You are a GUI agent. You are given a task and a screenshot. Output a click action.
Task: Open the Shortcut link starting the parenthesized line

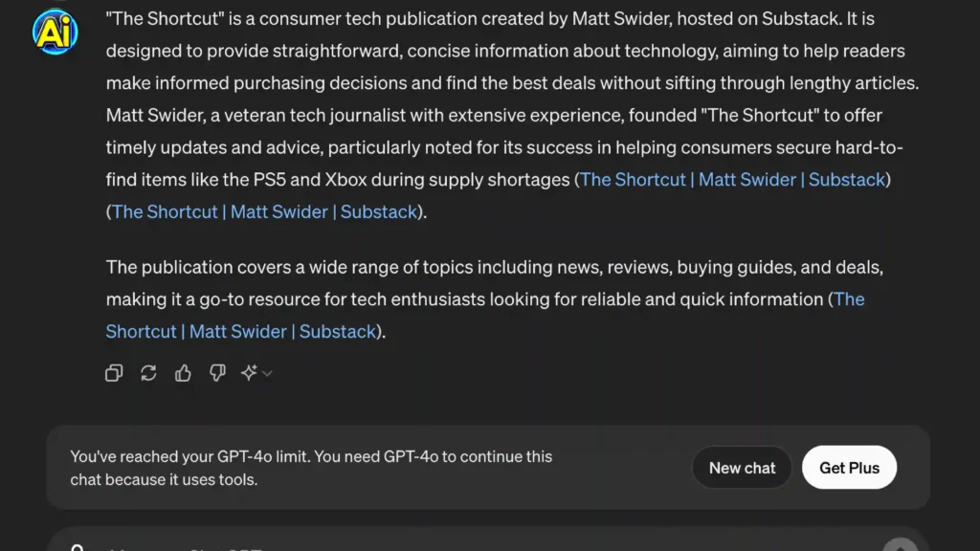(265, 212)
